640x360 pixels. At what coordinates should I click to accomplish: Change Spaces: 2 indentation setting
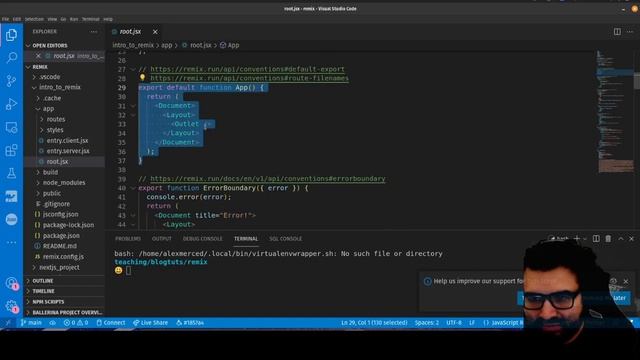point(427,323)
